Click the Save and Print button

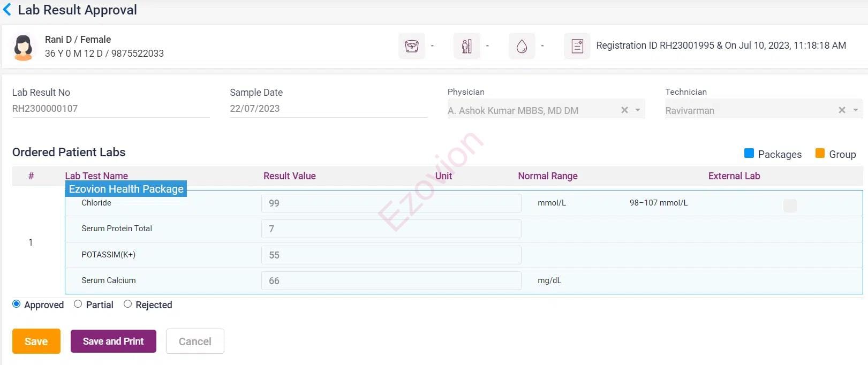coord(113,341)
